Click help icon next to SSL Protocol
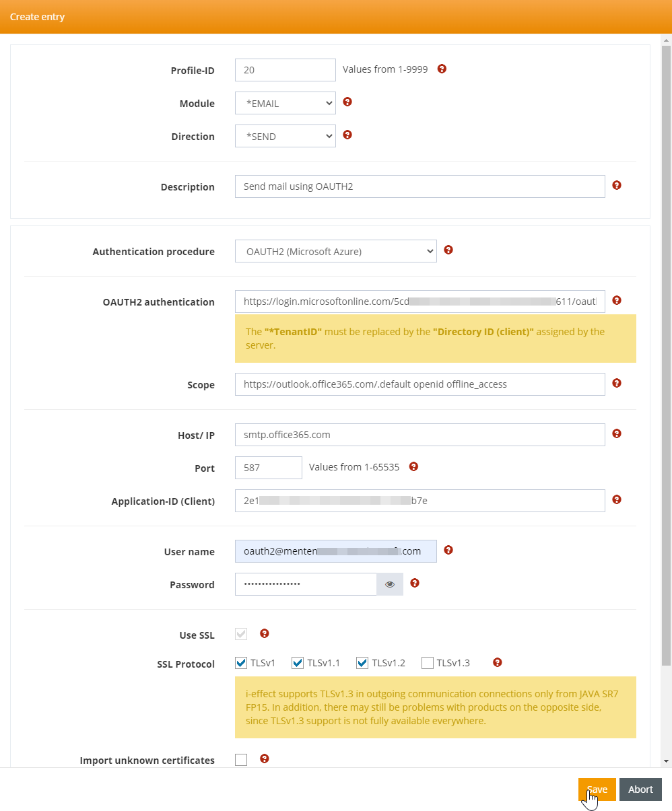 tap(497, 662)
